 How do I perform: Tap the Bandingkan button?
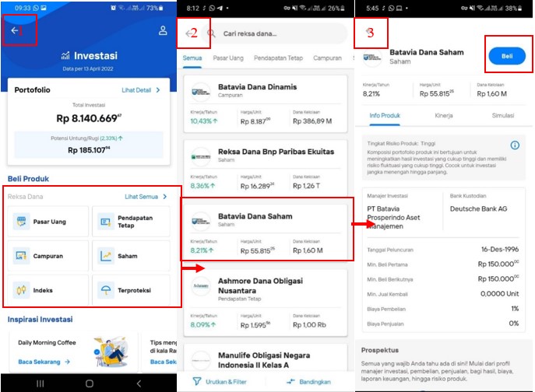coord(308,381)
